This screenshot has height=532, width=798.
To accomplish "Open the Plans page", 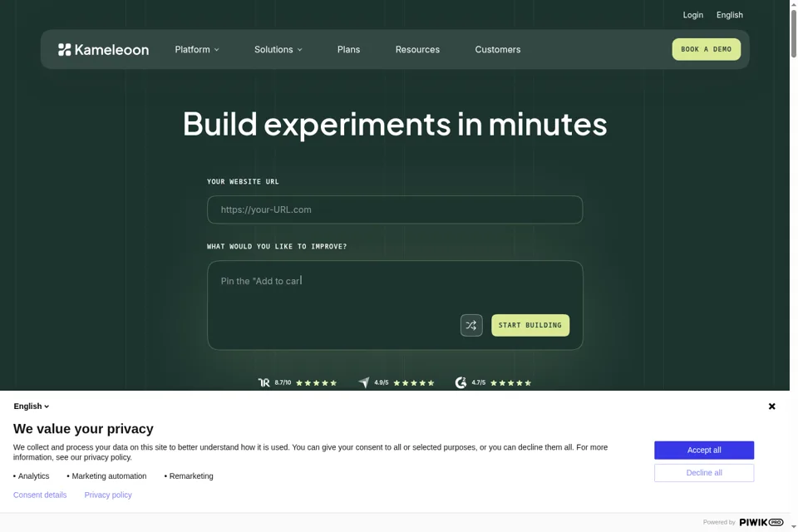I will [x=348, y=49].
